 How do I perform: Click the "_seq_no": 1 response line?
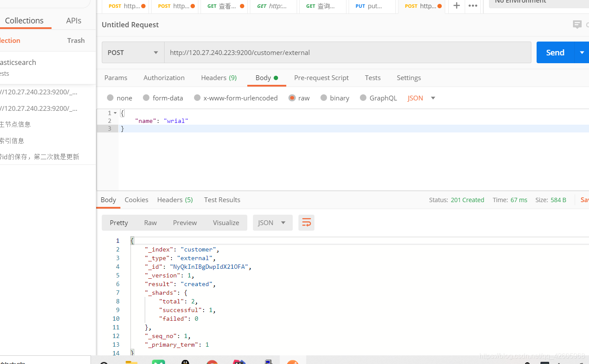point(168,336)
